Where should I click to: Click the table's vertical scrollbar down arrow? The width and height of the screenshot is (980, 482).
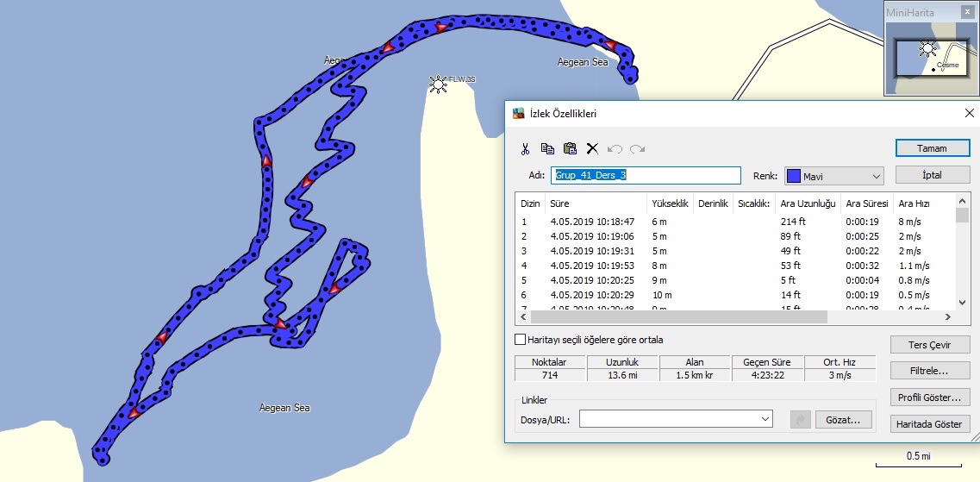coord(962,304)
